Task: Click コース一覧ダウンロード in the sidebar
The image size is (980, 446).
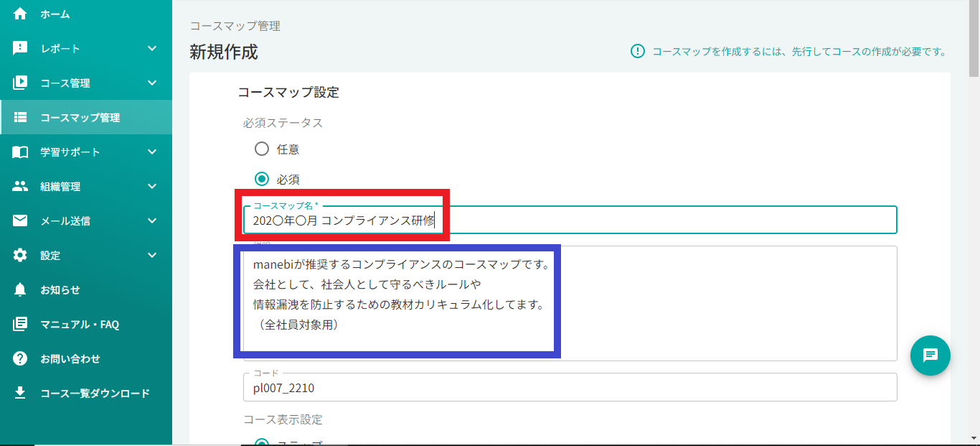Action: (86, 393)
